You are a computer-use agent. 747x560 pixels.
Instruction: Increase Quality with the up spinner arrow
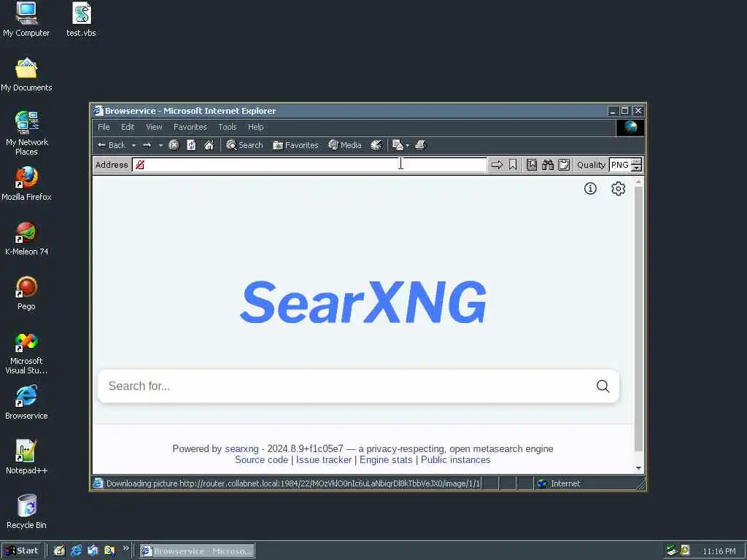(x=636, y=162)
